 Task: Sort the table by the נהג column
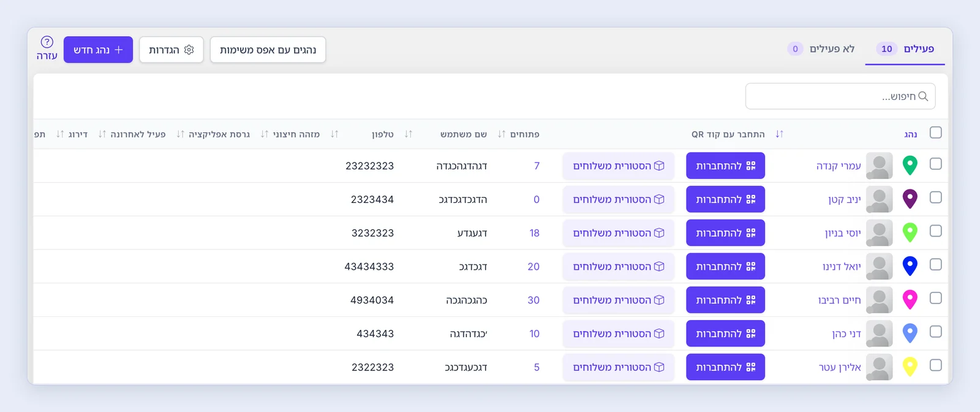[x=911, y=134]
